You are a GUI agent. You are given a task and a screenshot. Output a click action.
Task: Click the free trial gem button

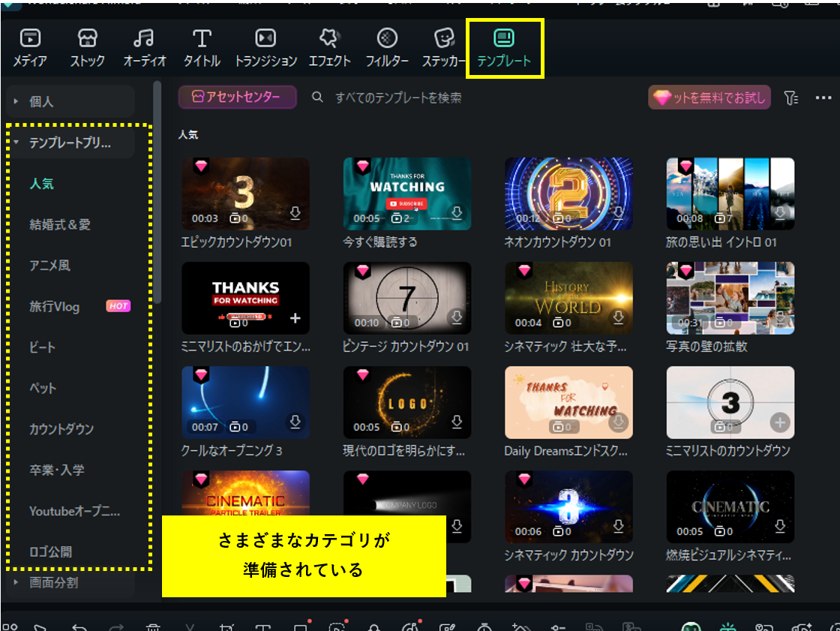[709, 98]
